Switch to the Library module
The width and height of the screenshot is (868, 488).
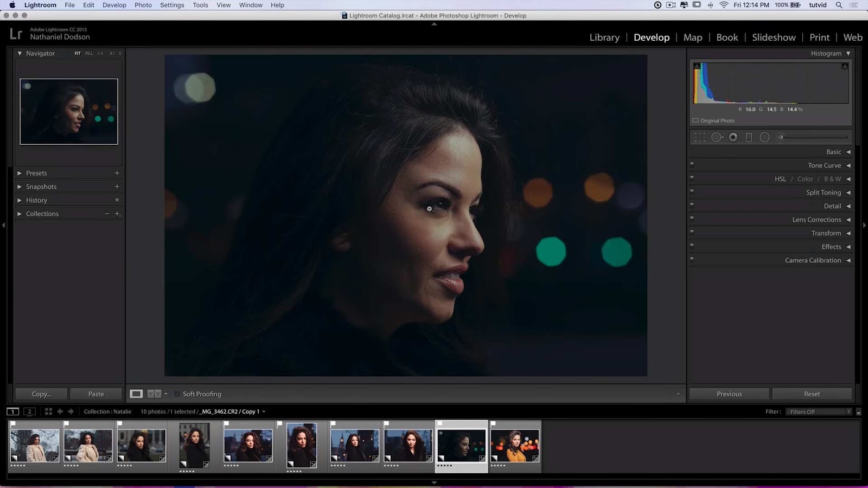(604, 37)
